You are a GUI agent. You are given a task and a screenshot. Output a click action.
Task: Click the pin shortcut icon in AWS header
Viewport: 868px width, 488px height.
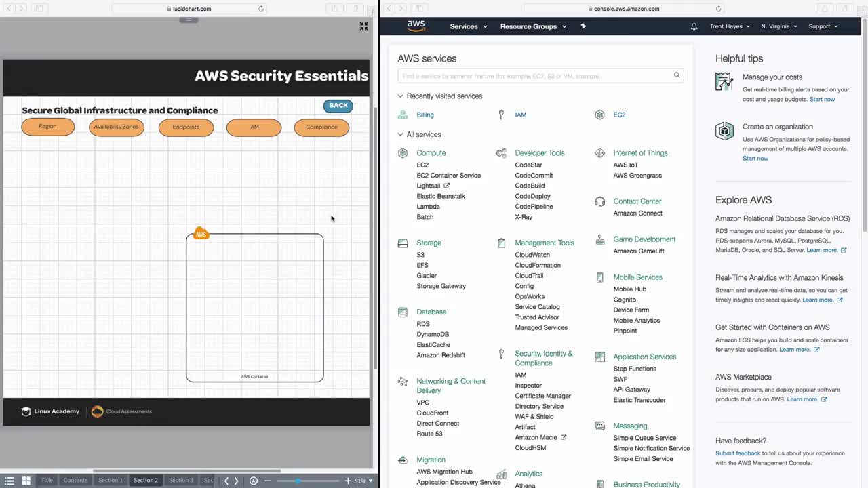(583, 26)
